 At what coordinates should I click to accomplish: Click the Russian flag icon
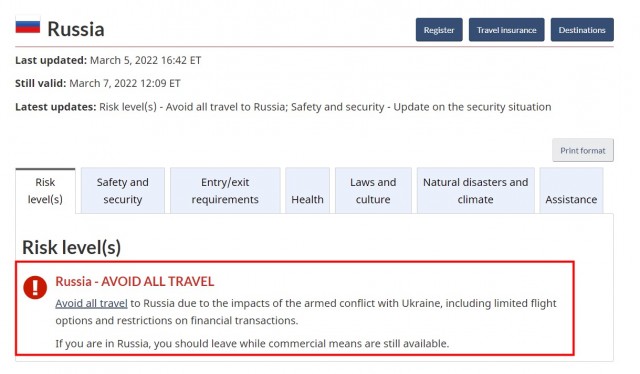coord(28,25)
